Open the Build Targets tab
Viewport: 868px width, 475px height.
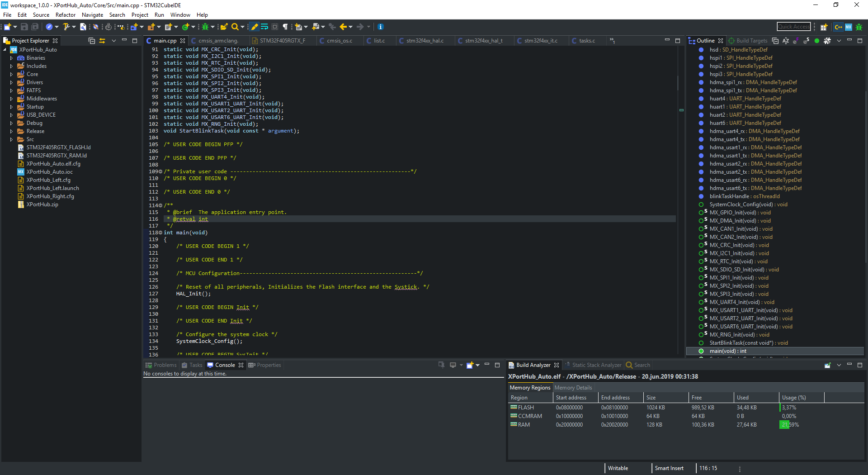pos(748,41)
